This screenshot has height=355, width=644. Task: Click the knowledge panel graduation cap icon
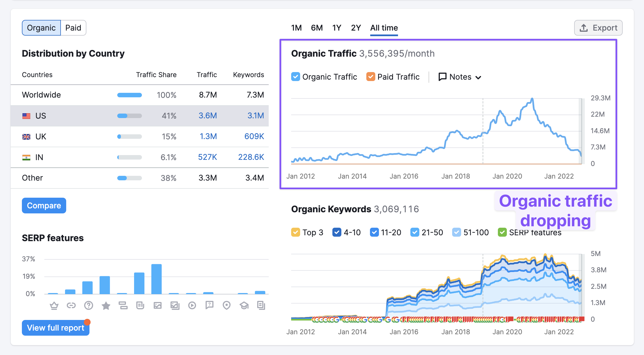[x=244, y=305]
